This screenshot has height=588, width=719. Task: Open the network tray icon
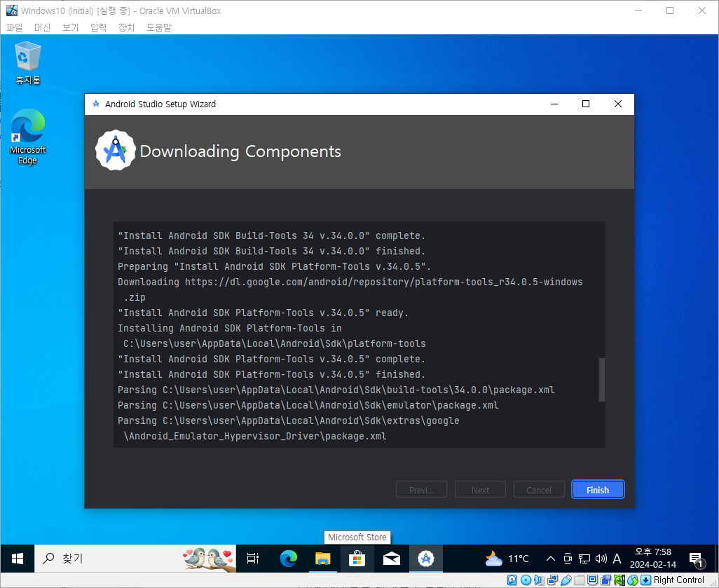[584, 558]
